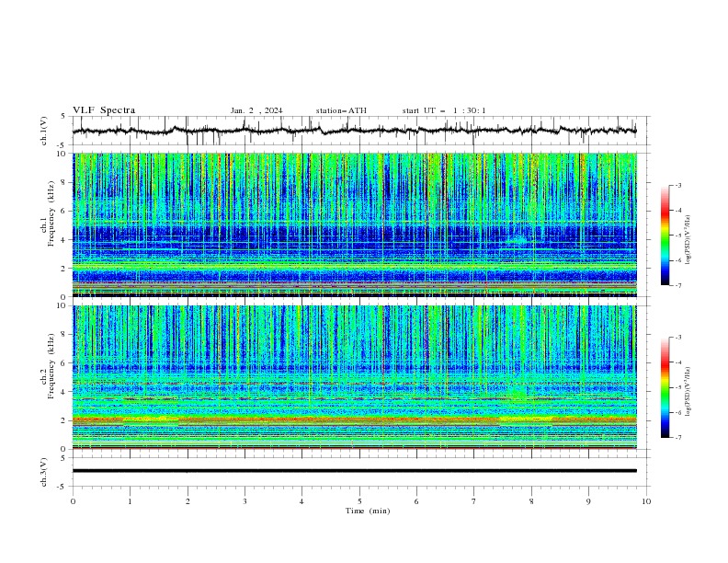This screenshot has height=563, width=728.
Task: Click the time axis tick label "9"
Action: tap(588, 501)
